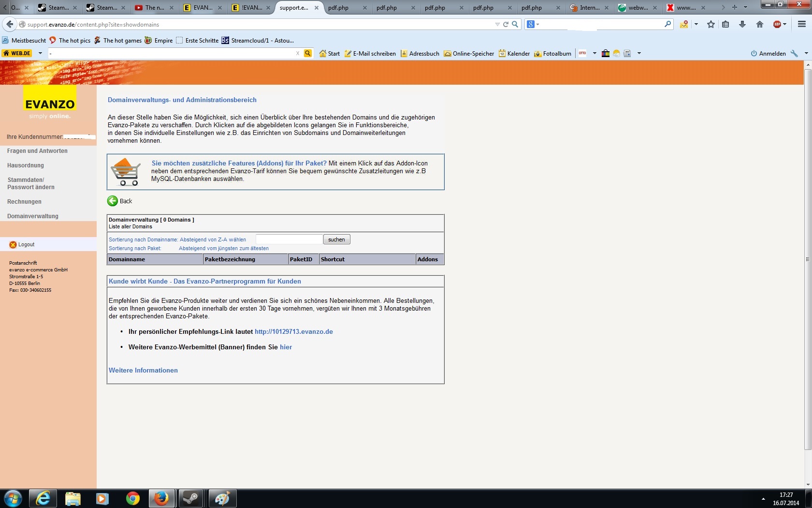This screenshot has height=508, width=812.
Task: Open Kalender in the WEB.DE toolbar
Action: (x=514, y=53)
